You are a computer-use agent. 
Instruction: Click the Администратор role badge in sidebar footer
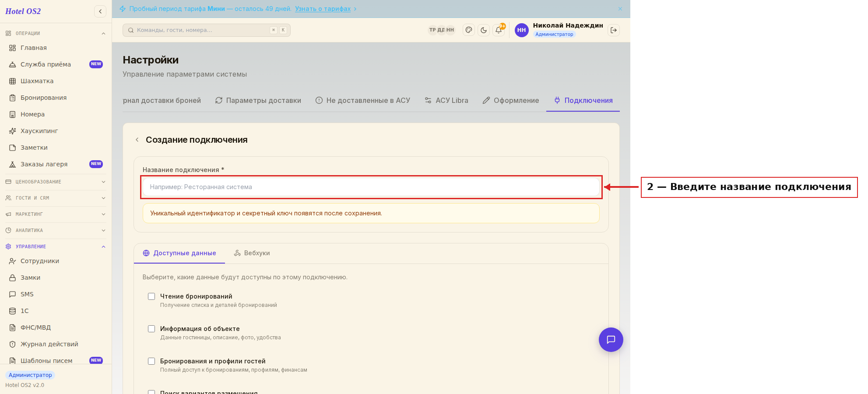pyautogui.click(x=30, y=375)
